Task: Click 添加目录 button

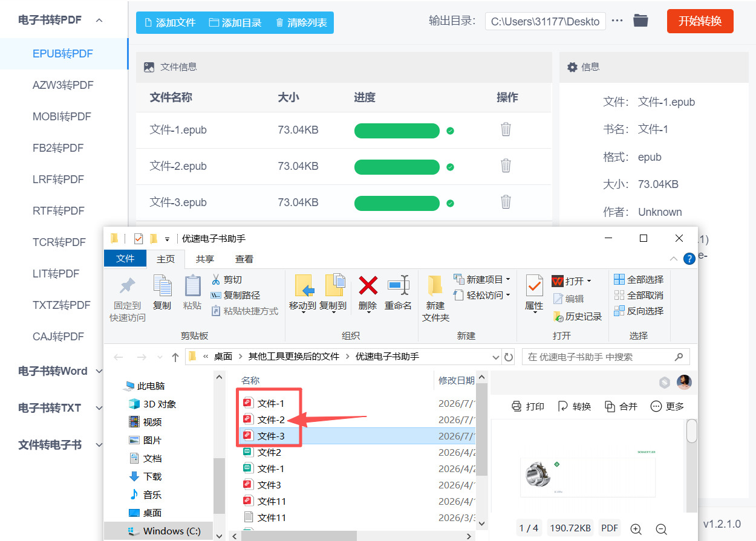Action: [235, 22]
